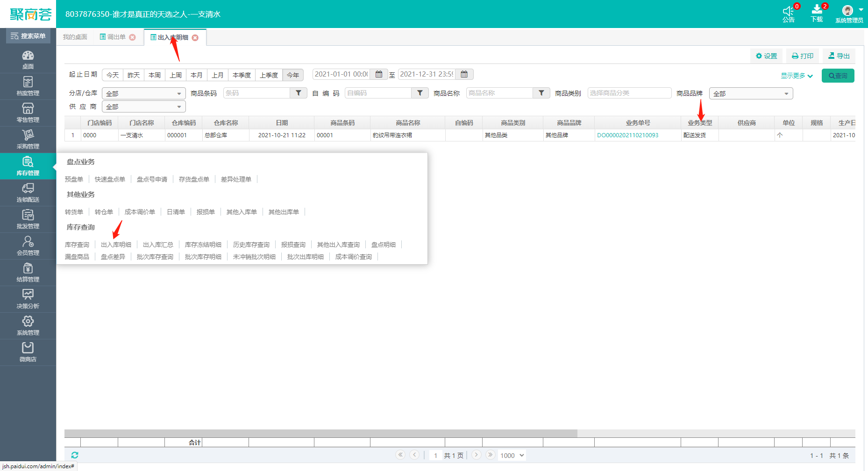Open 转货单 from the flyout menu
Screen dimensions: 868x471
point(74,212)
